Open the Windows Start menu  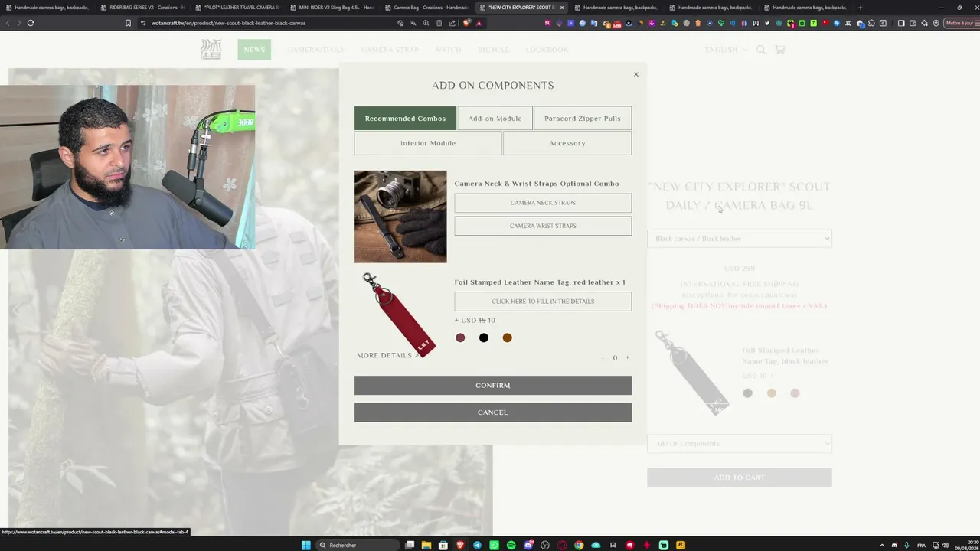[x=306, y=545]
